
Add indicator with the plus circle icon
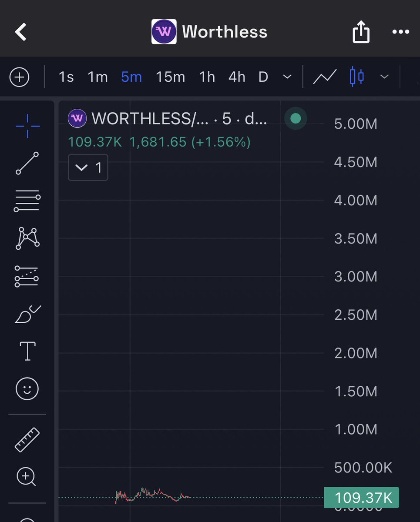[x=19, y=77]
